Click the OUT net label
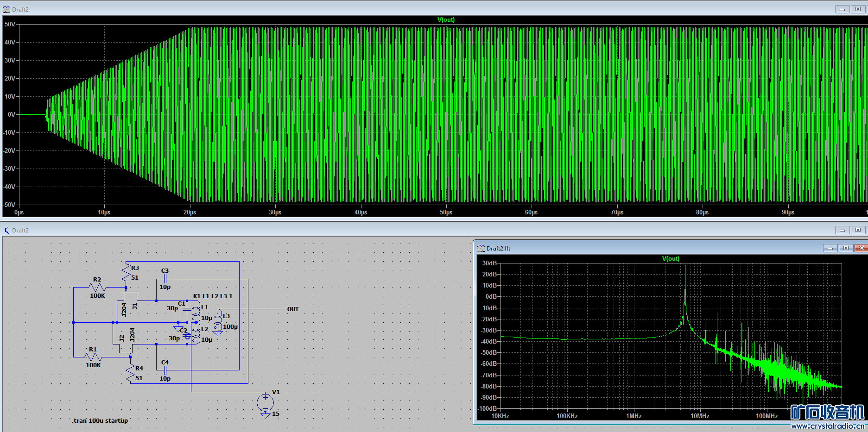 tap(293, 309)
